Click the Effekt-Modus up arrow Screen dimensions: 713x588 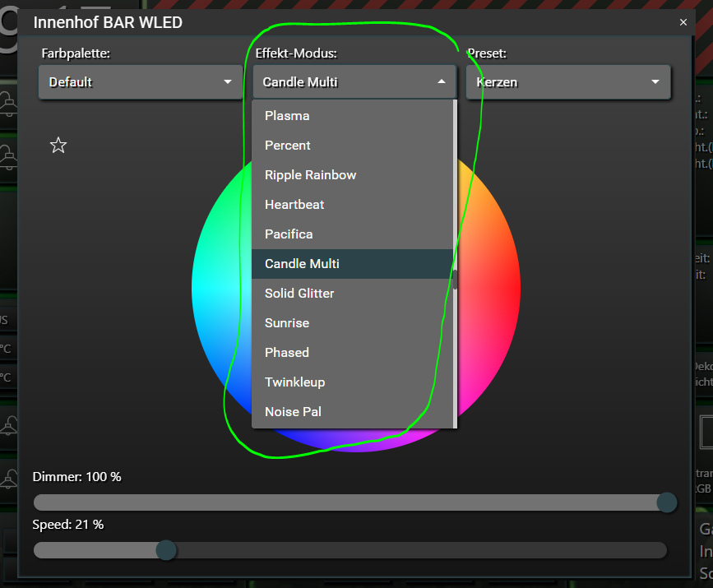pos(441,82)
